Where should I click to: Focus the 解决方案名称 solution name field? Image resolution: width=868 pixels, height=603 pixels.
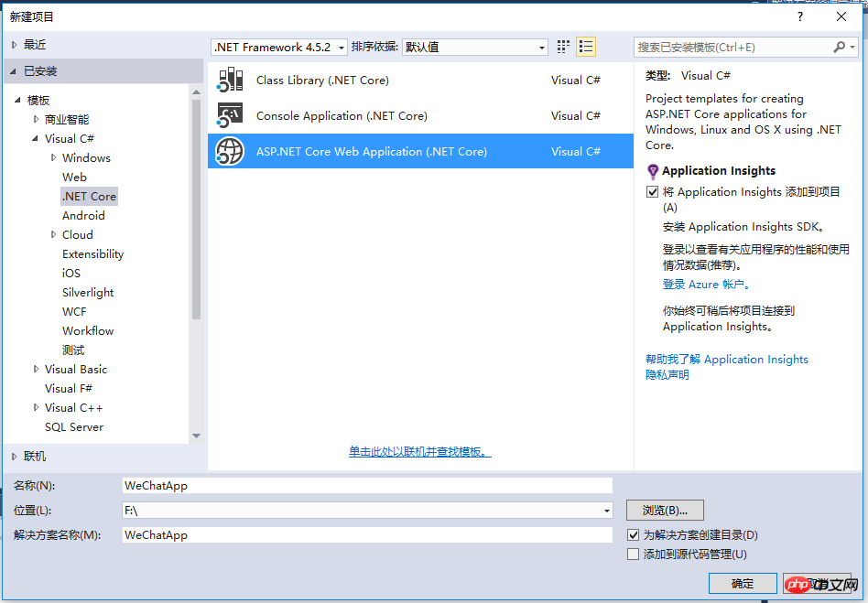coord(367,535)
